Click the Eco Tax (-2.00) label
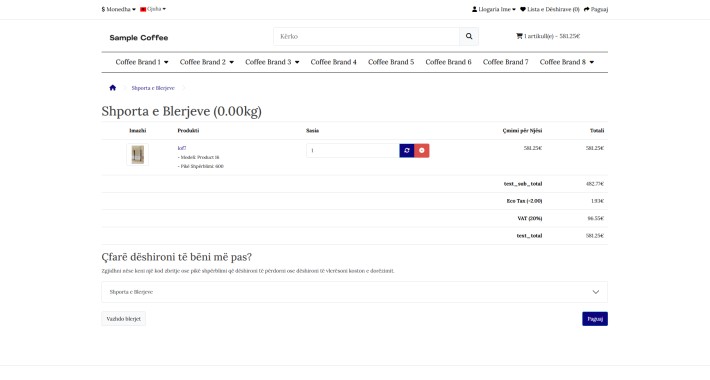 (x=524, y=201)
